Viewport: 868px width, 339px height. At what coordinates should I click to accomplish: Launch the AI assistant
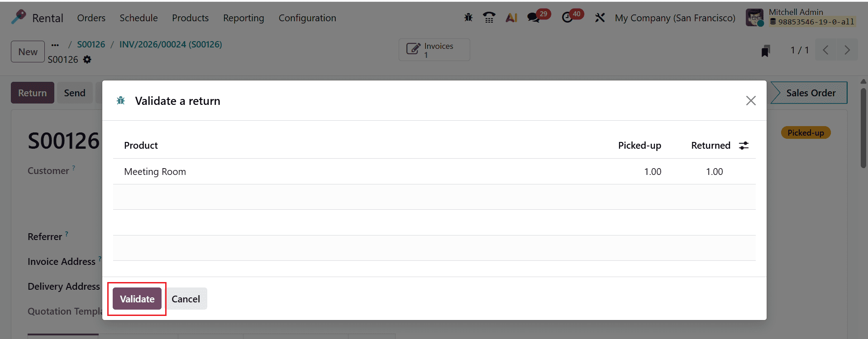[x=511, y=17]
